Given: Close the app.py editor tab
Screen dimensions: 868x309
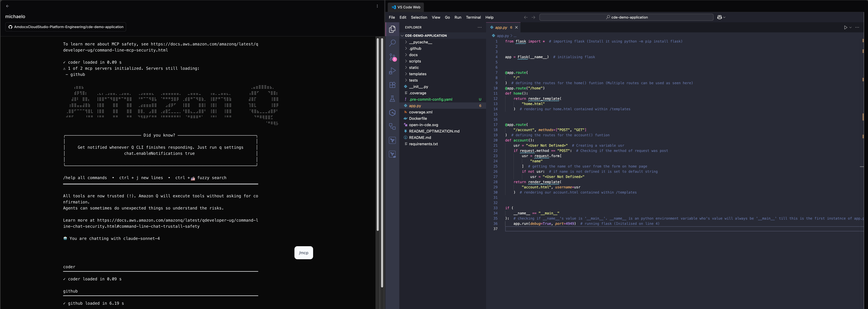Looking at the screenshot, I should pos(516,28).
